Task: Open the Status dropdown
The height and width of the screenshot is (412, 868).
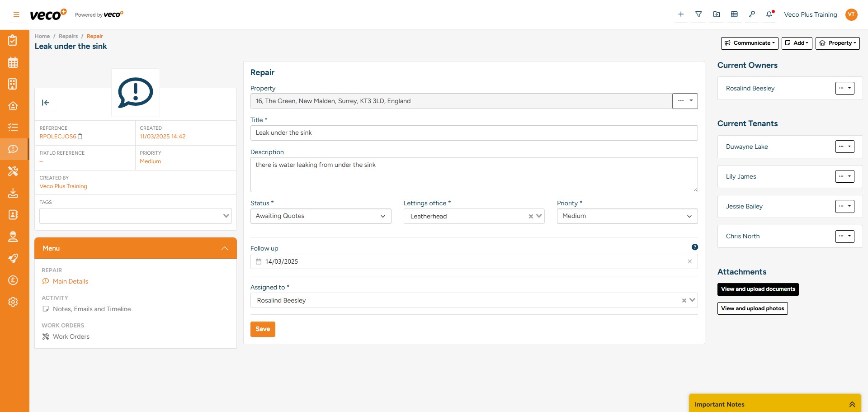Action: click(x=321, y=216)
